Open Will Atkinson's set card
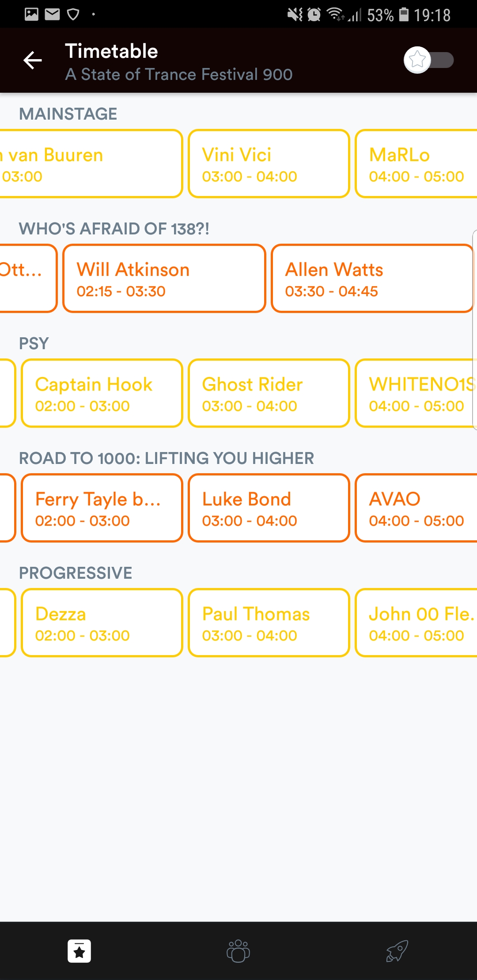477x980 pixels. coord(164,279)
